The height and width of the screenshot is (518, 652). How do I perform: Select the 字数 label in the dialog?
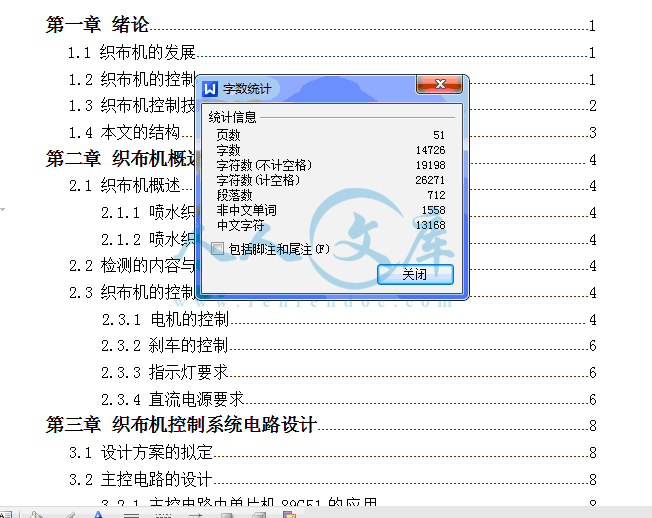coord(228,150)
